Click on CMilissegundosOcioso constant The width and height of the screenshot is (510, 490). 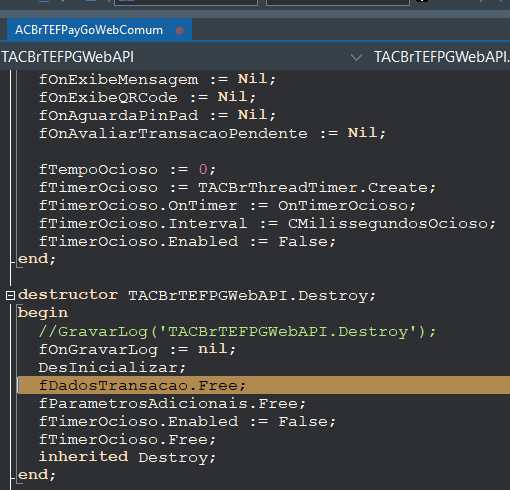[392, 224]
